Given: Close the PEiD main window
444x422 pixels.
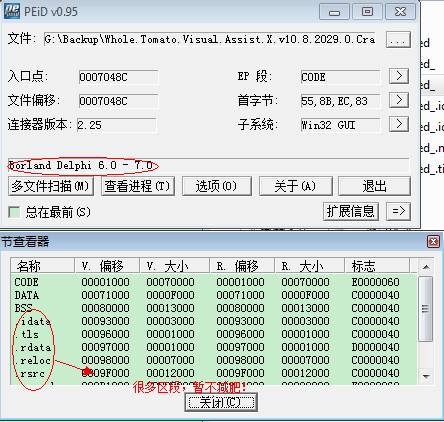Looking at the screenshot, I should point(400,12).
